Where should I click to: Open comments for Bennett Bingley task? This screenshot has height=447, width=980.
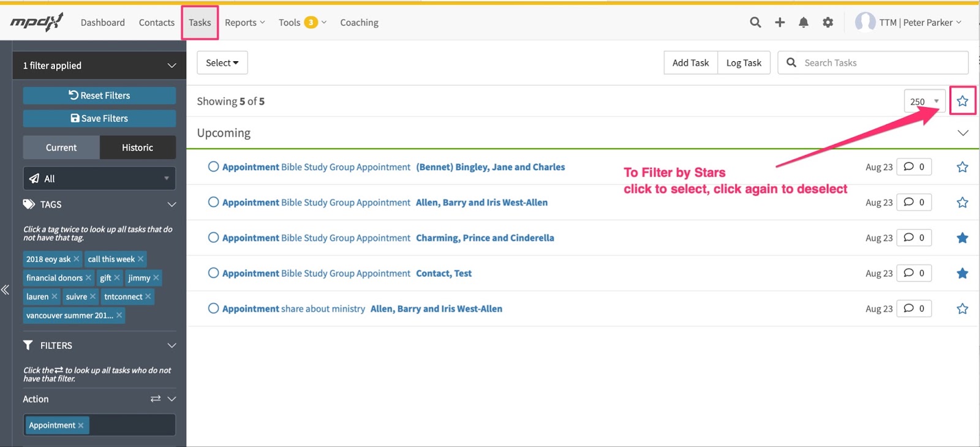pos(914,167)
